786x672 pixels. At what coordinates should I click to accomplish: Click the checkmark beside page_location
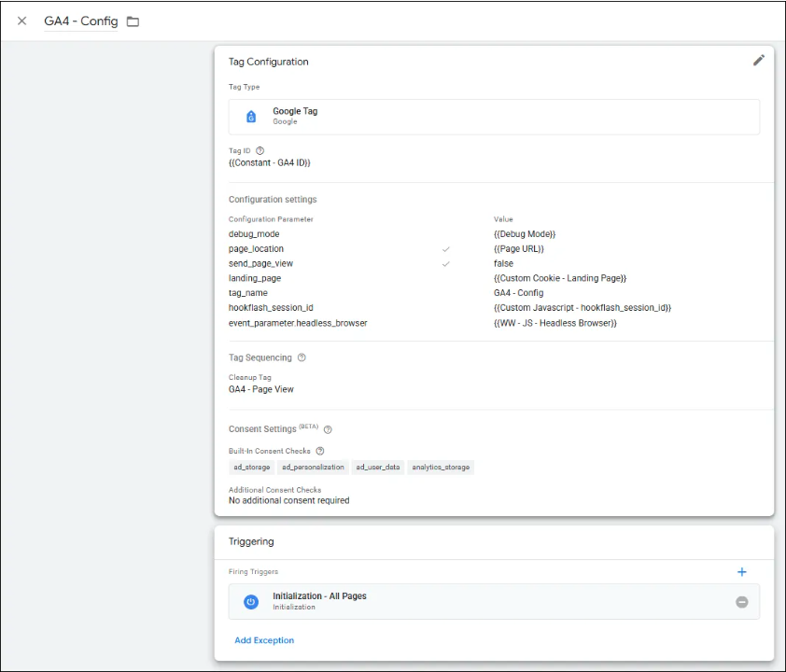445,249
